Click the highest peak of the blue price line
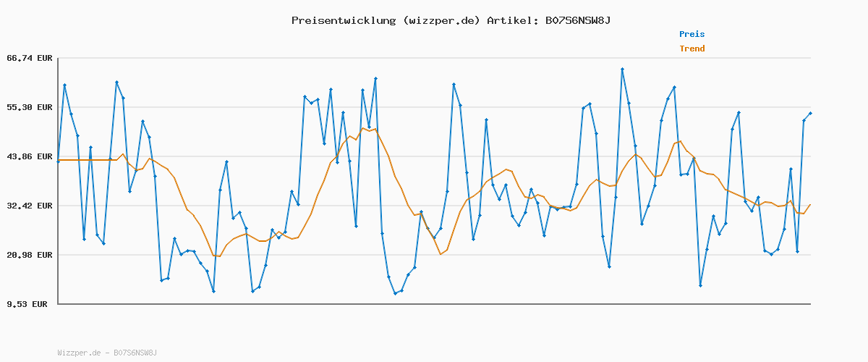Image resolution: width=868 pixels, height=362 pixels. tap(622, 70)
